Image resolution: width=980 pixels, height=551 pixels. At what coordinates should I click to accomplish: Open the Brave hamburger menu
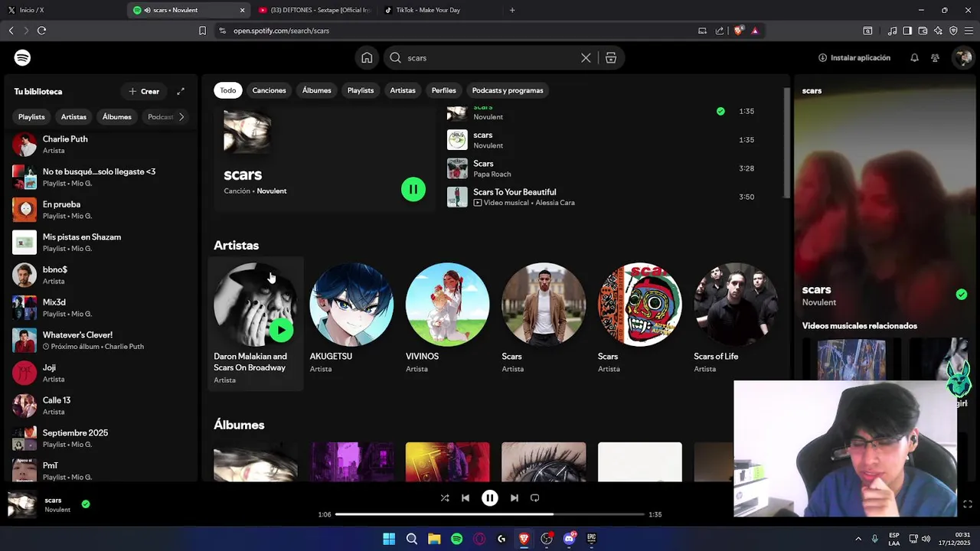click(x=969, y=31)
